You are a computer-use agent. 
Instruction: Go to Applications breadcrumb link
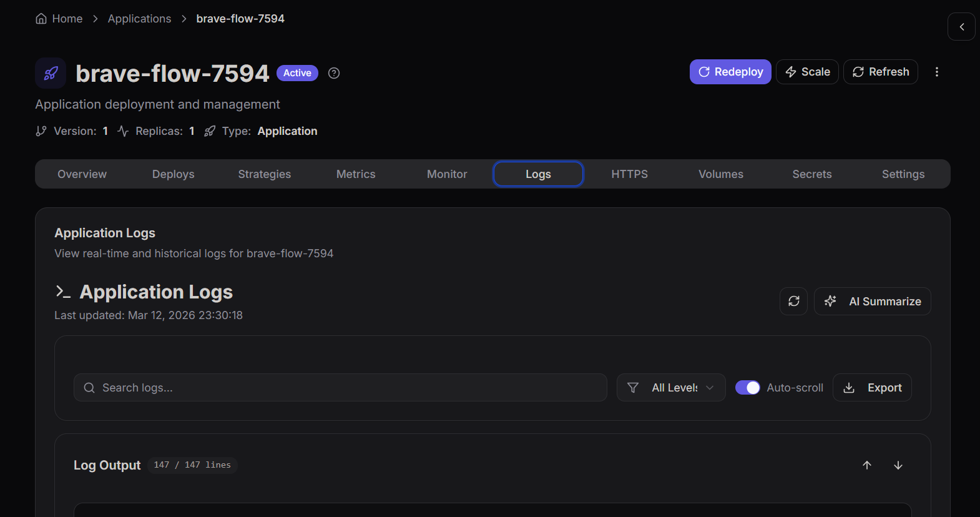139,19
